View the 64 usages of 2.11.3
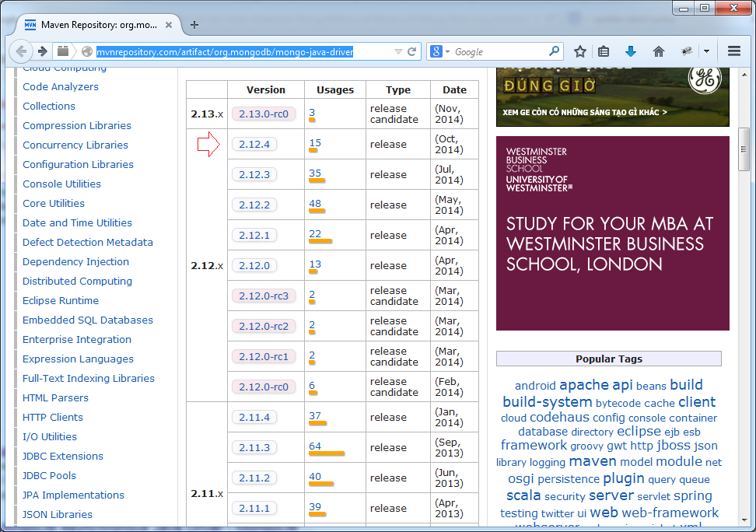Screen dimensions: 756x532 (x=315, y=446)
